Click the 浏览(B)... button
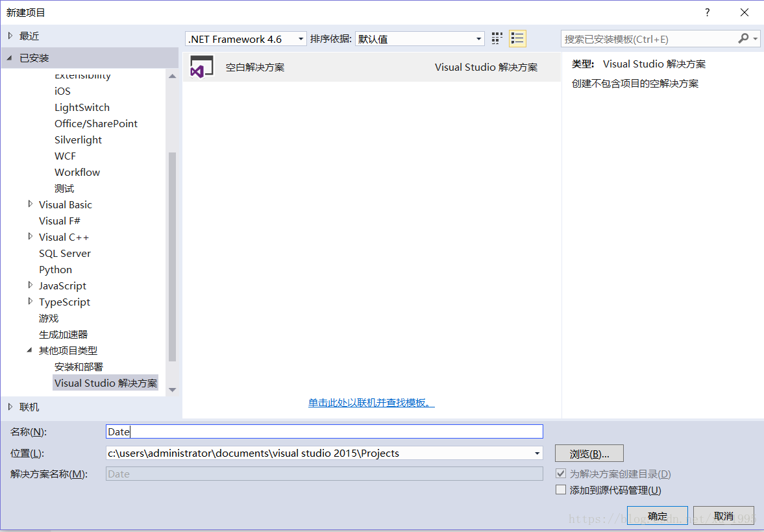Image resolution: width=764 pixels, height=532 pixels. (589, 453)
